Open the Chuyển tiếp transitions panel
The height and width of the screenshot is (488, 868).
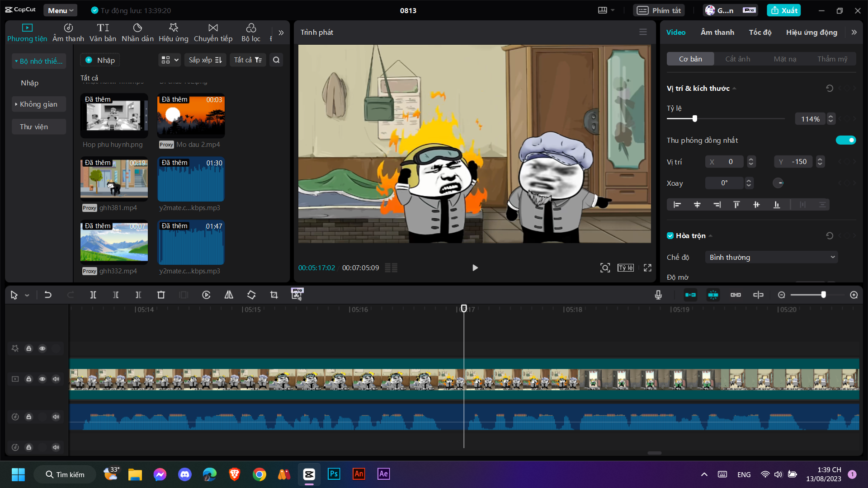213,33
